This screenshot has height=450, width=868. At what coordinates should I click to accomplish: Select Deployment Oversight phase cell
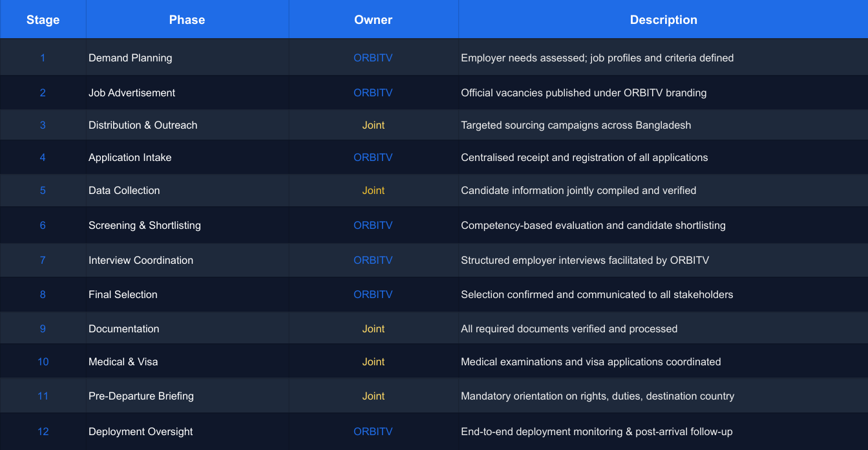click(x=187, y=431)
